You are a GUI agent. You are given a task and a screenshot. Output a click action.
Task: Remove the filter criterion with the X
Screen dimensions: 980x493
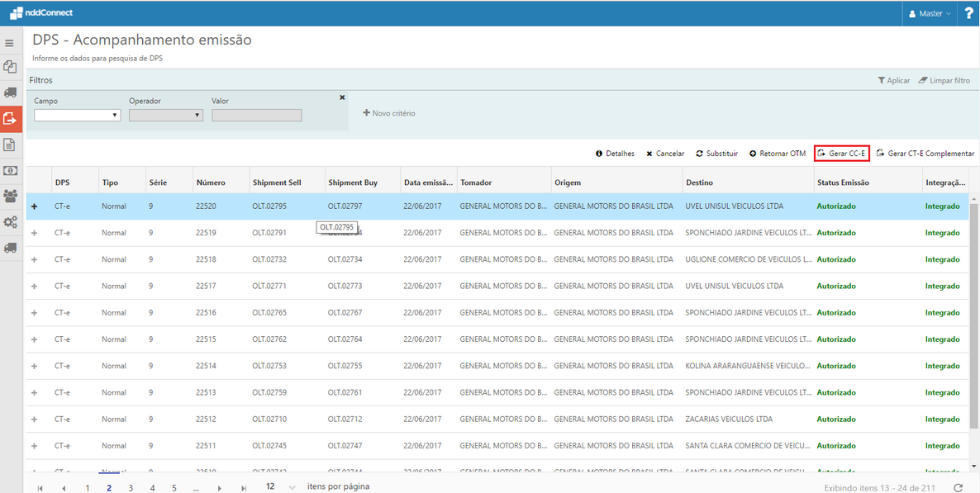point(342,97)
